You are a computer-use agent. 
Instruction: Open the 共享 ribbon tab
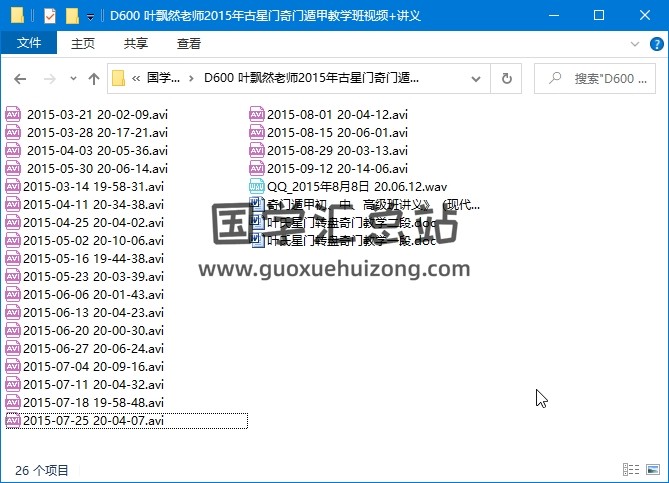coord(136,44)
